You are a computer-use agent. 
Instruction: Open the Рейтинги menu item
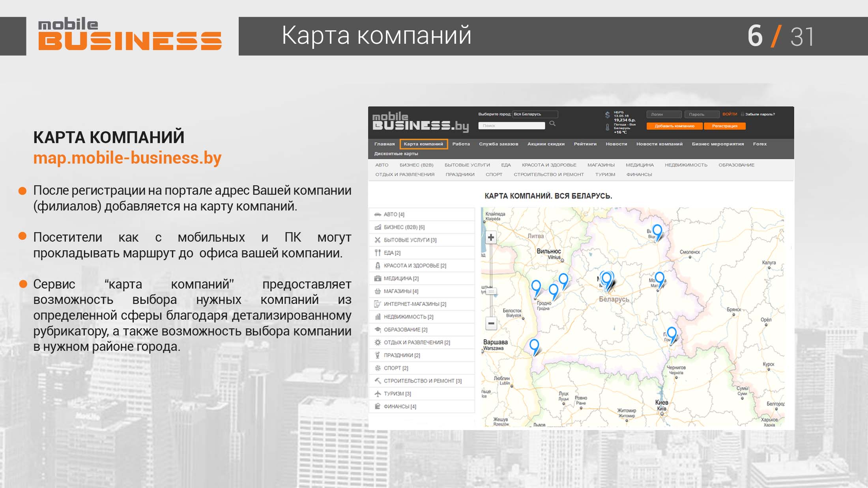click(x=585, y=144)
